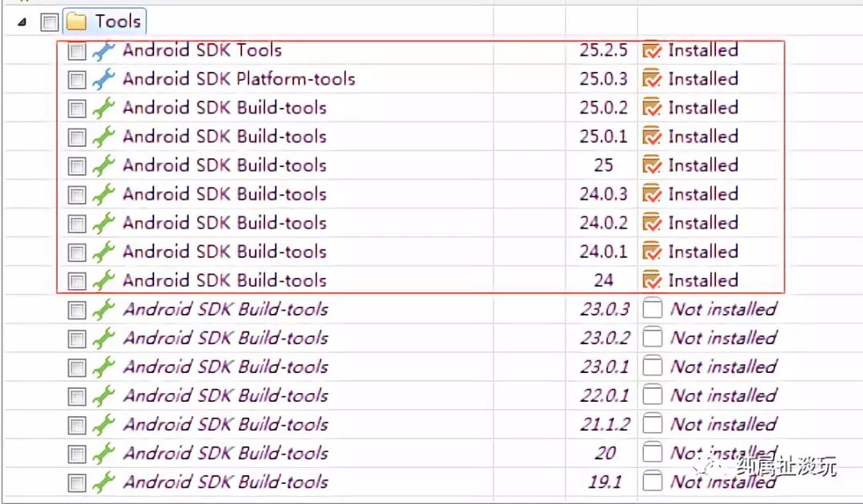Select Build-tools name in the 25 row
Viewport: 863px width, 504px height.
225,165
